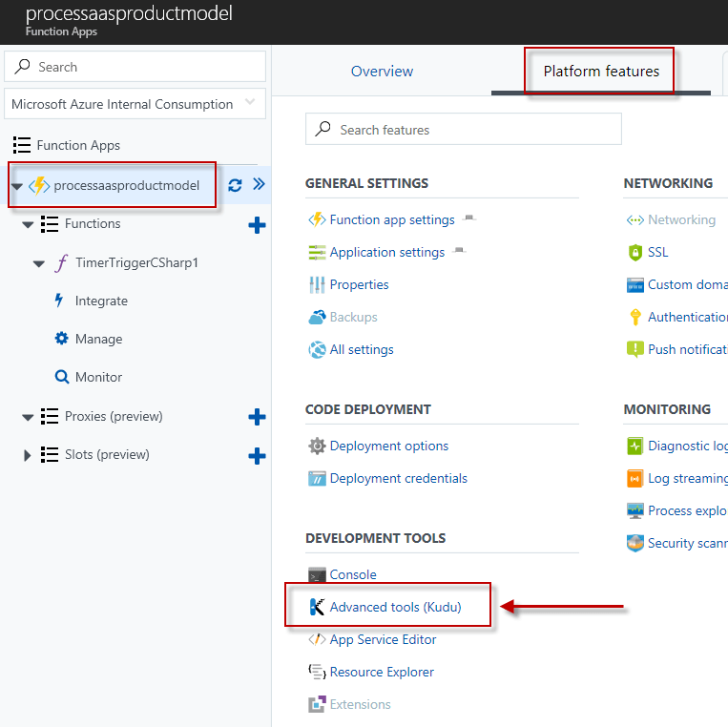Click the plus icon beside Slots (preview)

tap(257, 455)
